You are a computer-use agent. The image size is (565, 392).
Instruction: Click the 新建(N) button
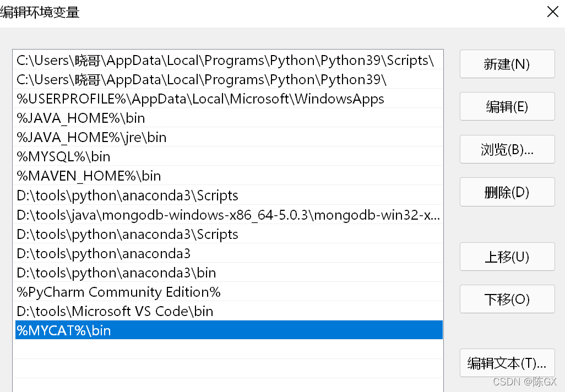507,64
